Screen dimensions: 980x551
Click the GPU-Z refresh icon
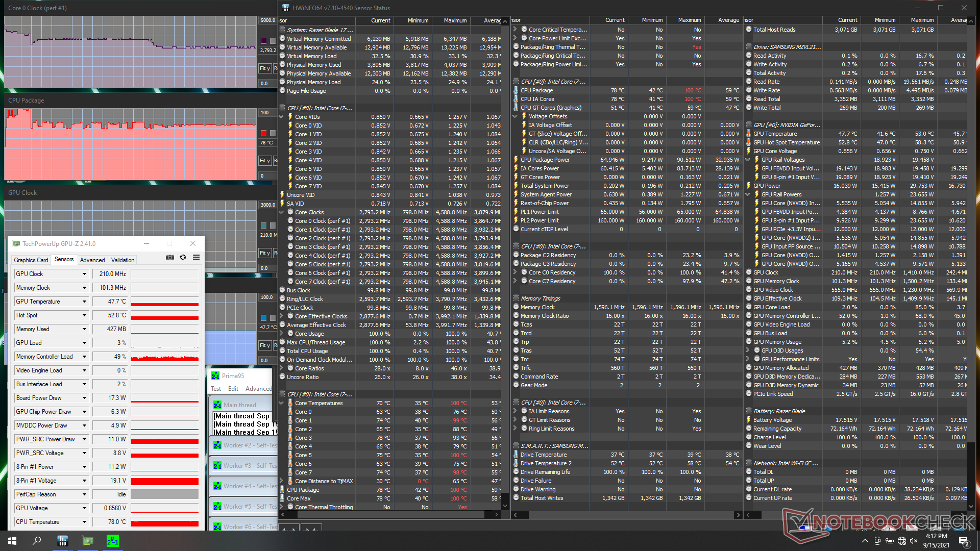coord(183,258)
